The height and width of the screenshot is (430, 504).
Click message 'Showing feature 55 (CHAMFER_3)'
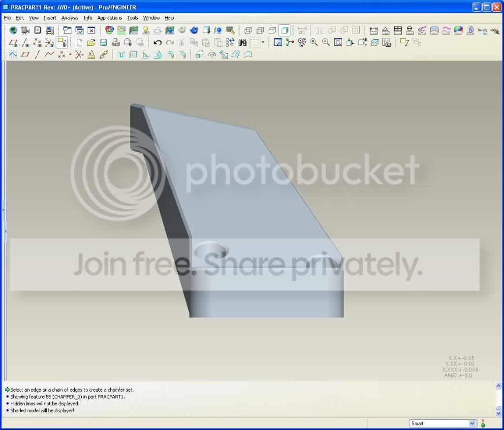pos(67,397)
